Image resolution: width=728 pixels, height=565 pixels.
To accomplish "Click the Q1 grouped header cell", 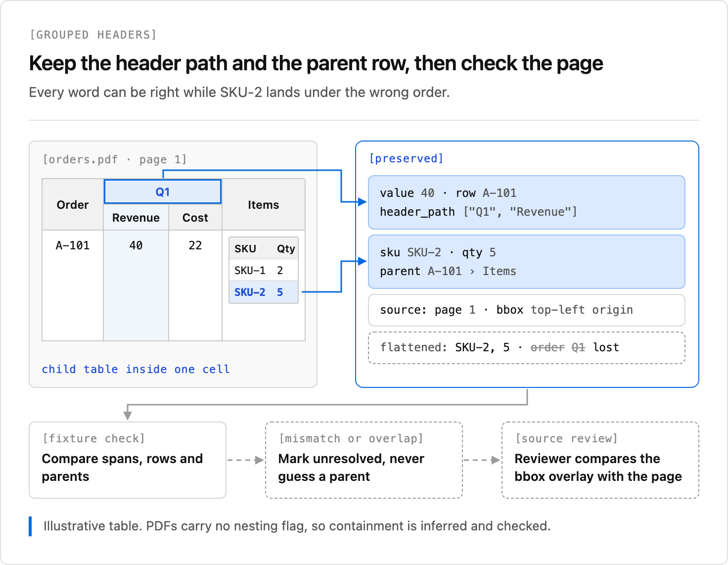I will [163, 191].
